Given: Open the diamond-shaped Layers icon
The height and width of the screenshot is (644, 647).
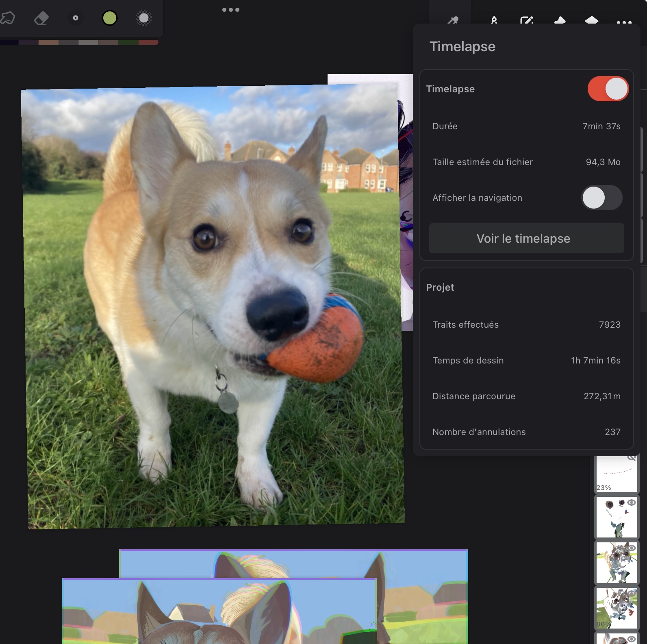Looking at the screenshot, I should pos(592,20).
